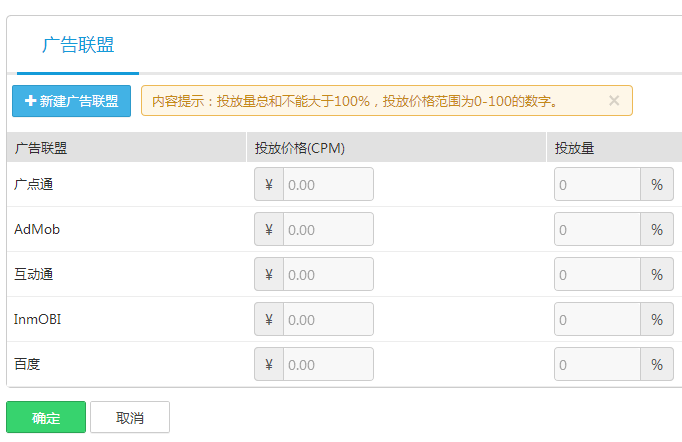Click the ¥ icon for 百度
The image size is (682, 442).
coord(269,364)
